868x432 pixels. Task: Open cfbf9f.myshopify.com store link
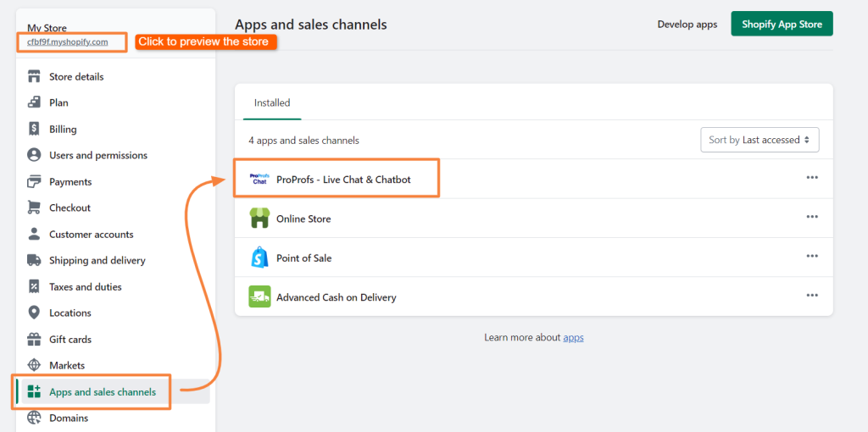pos(68,42)
